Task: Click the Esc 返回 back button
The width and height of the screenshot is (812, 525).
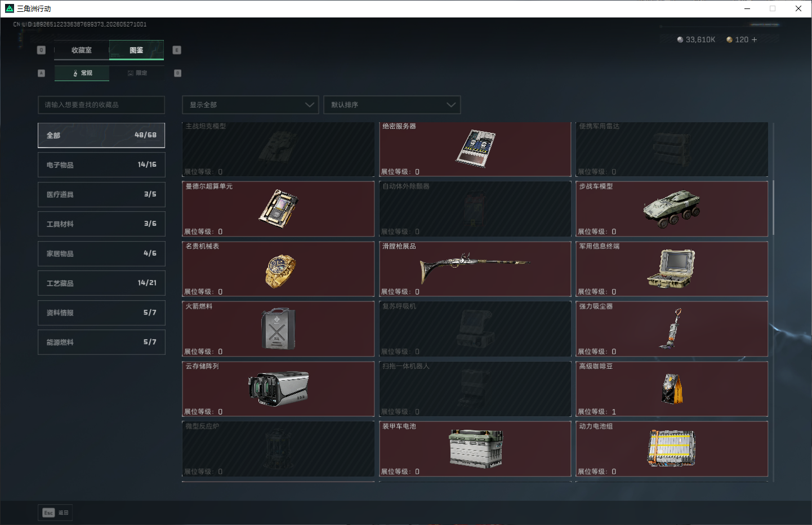Action: pyautogui.click(x=55, y=513)
